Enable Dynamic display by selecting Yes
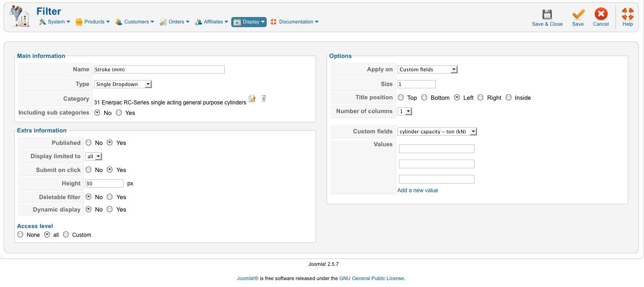644x287 pixels. 110,209
